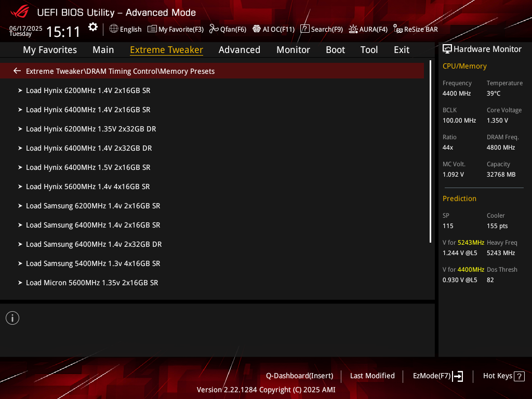The image size is (532, 399).
Task: Open the Tool tab
Action: 369,50
